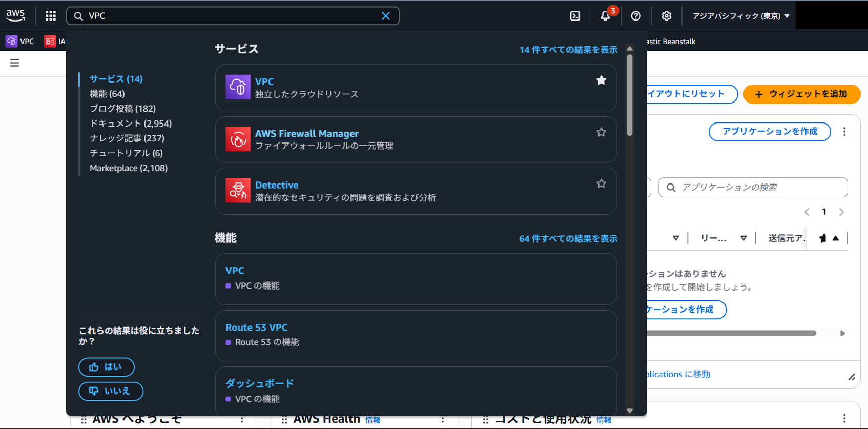
Task: Launch CloudShell from the top bar
Action: tap(575, 16)
